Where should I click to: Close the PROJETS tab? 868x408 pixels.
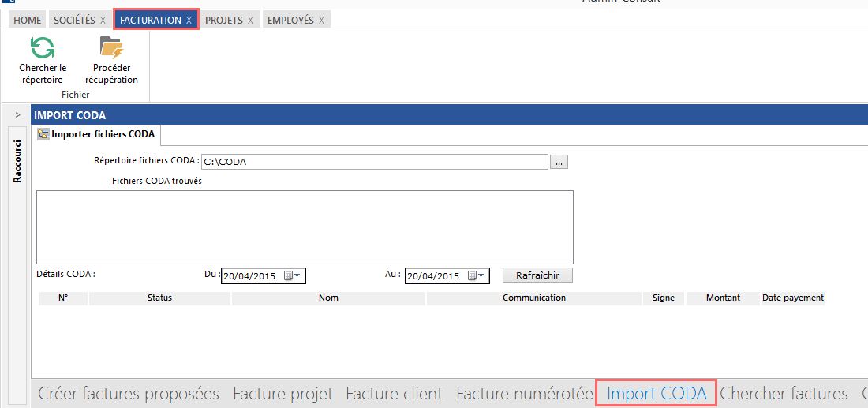[250, 21]
